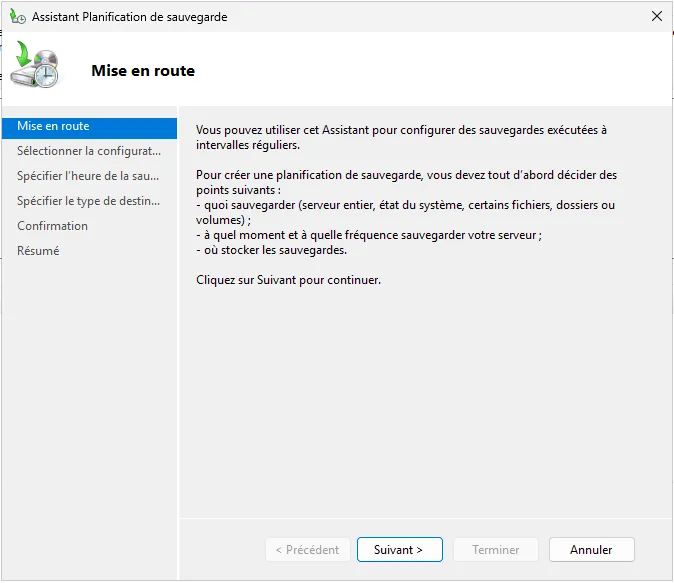Select the 'Mise en route' step

(x=53, y=126)
